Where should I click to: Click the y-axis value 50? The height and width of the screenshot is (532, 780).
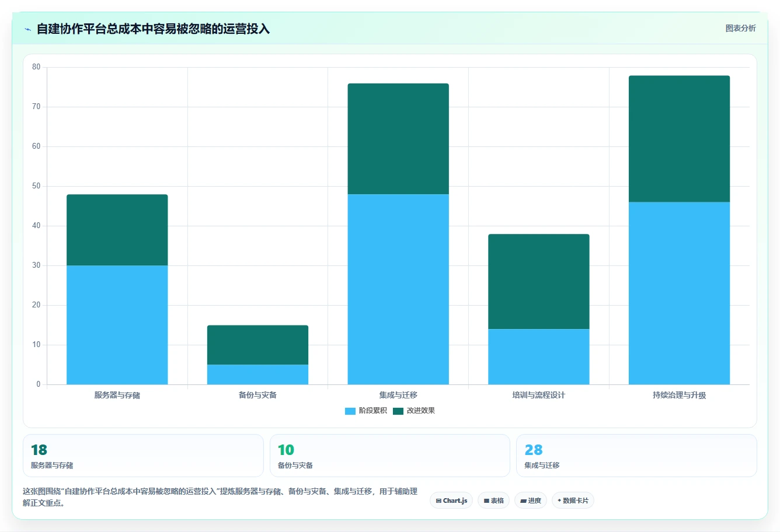tap(36, 186)
